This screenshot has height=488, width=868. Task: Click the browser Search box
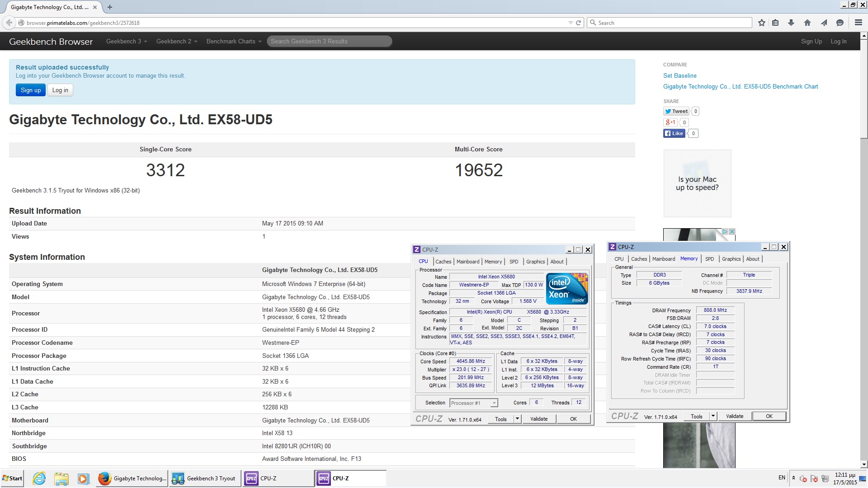(x=670, y=23)
